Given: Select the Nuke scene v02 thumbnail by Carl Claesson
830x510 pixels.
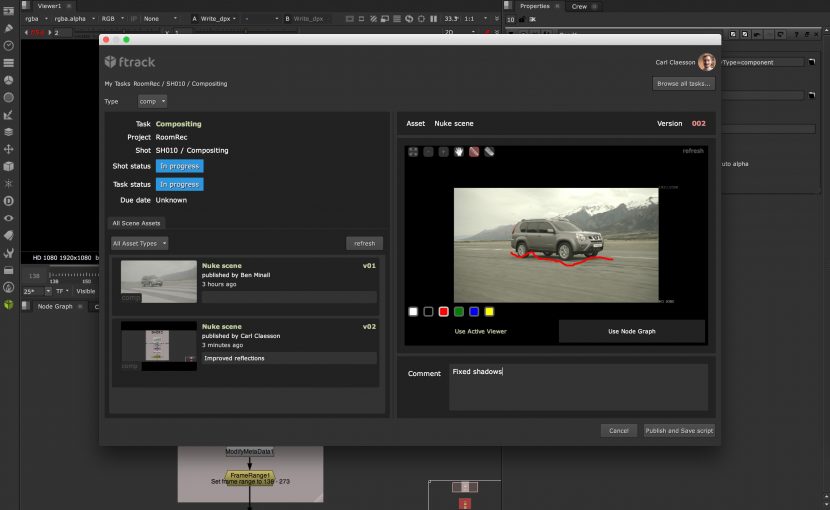Looking at the screenshot, I should click(x=159, y=346).
